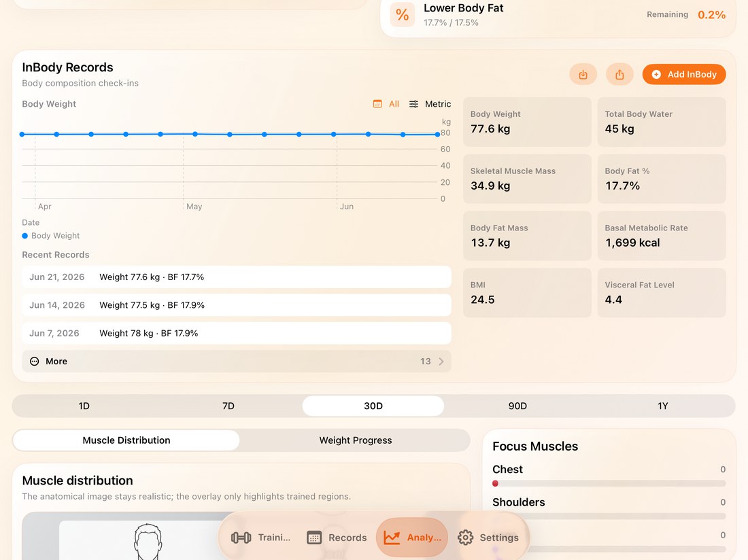Select the 7D time range
Screen dimensions: 748x560
click(x=228, y=406)
